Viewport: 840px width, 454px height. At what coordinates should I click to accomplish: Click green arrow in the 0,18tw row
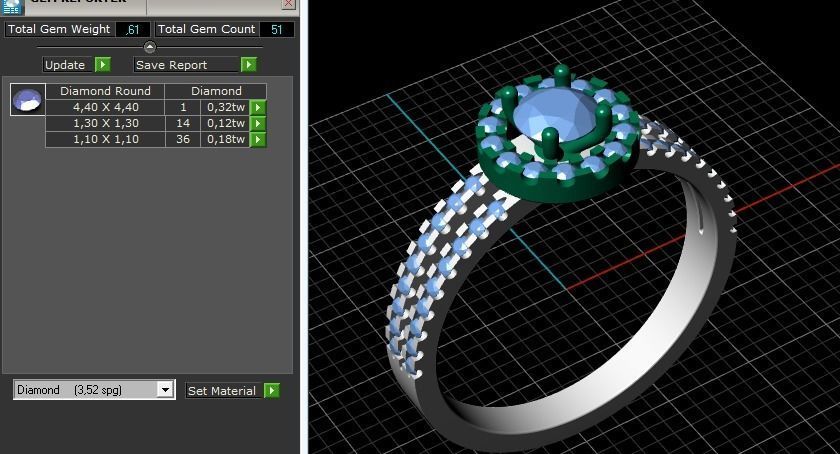258,139
